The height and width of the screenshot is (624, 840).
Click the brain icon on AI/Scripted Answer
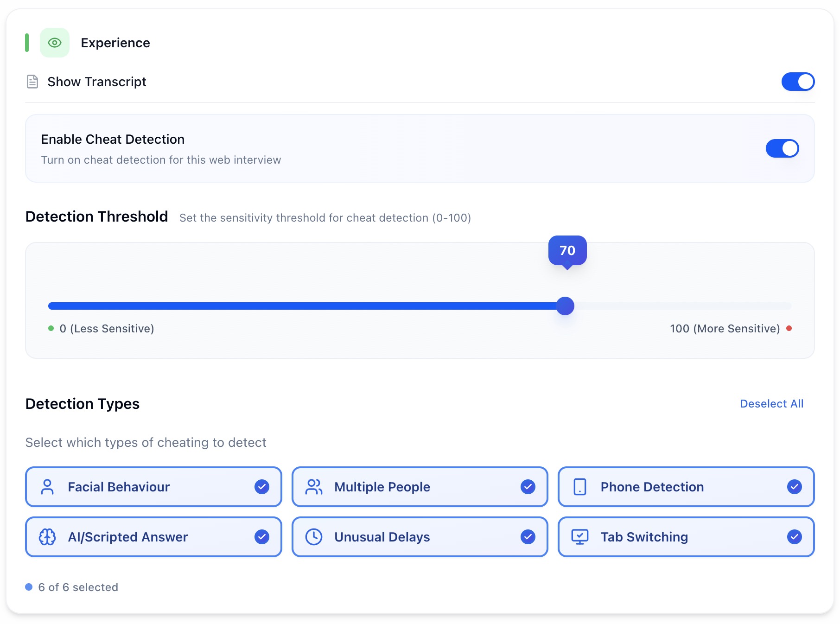(47, 537)
